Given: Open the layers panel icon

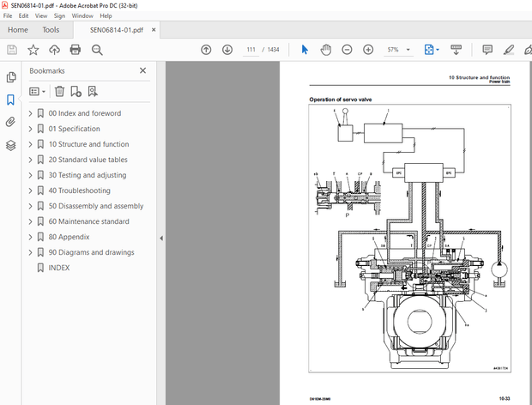Looking at the screenshot, I should pos(11,145).
